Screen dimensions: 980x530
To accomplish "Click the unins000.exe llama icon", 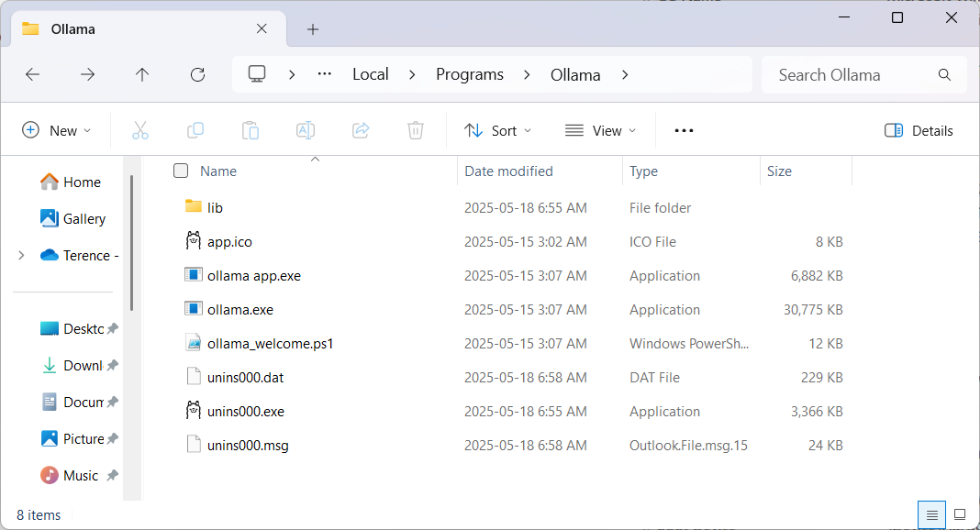I will point(194,410).
